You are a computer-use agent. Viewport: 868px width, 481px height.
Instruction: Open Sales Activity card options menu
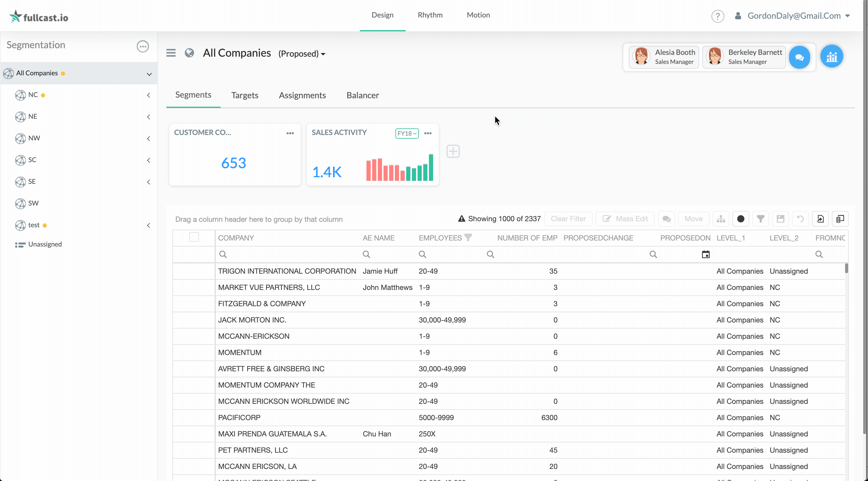click(x=428, y=134)
